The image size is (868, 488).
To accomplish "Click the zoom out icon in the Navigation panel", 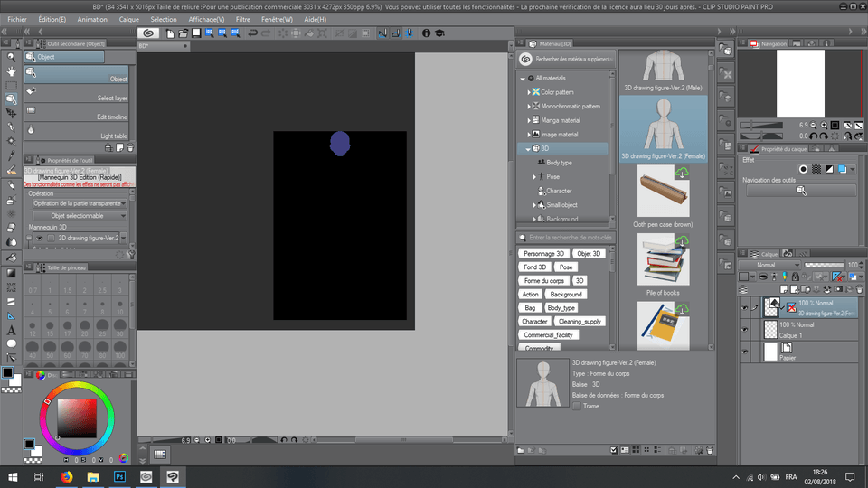I will pyautogui.click(x=813, y=126).
